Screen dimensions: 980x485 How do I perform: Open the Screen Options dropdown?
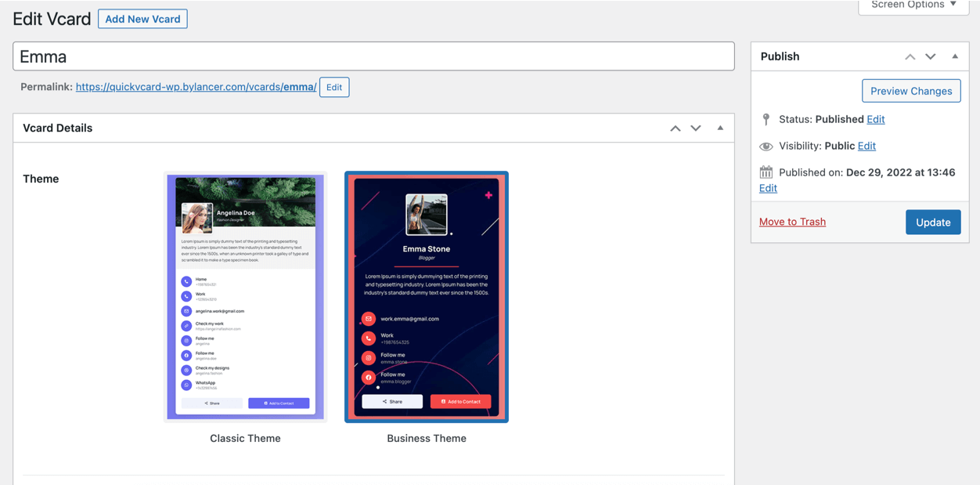coord(913,5)
